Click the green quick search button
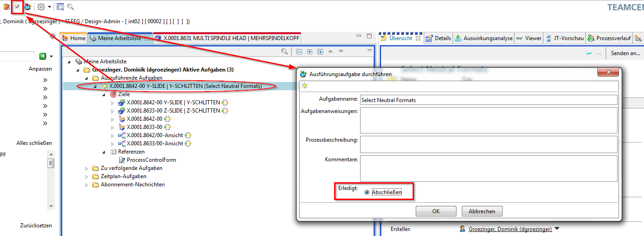 coord(42,56)
